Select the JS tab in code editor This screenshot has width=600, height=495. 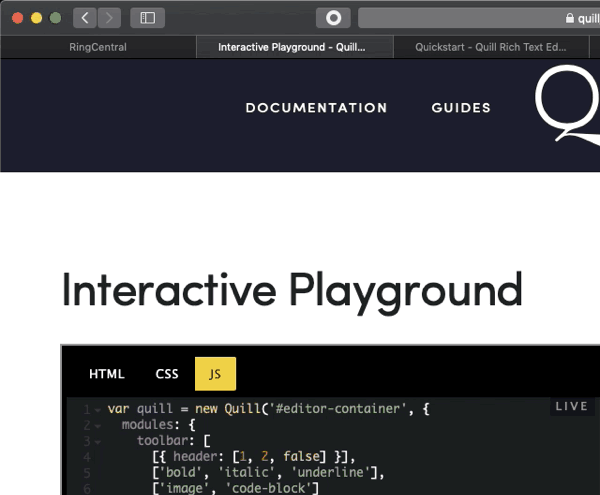pyautogui.click(x=215, y=374)
